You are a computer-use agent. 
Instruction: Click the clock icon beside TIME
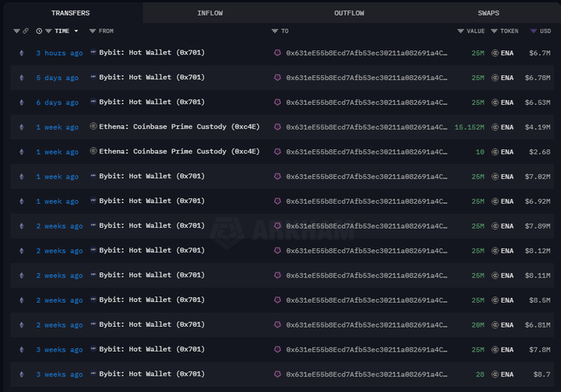pyautogui.click(x=39, y=31)
